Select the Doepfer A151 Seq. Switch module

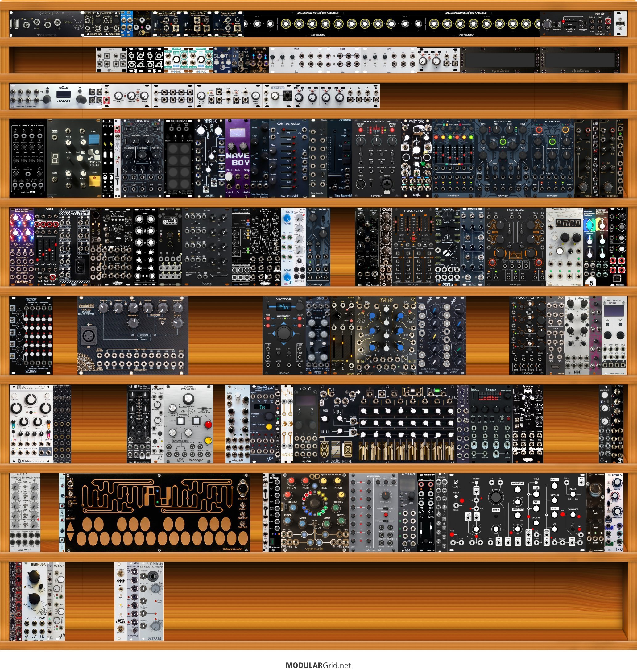(133, 601)
